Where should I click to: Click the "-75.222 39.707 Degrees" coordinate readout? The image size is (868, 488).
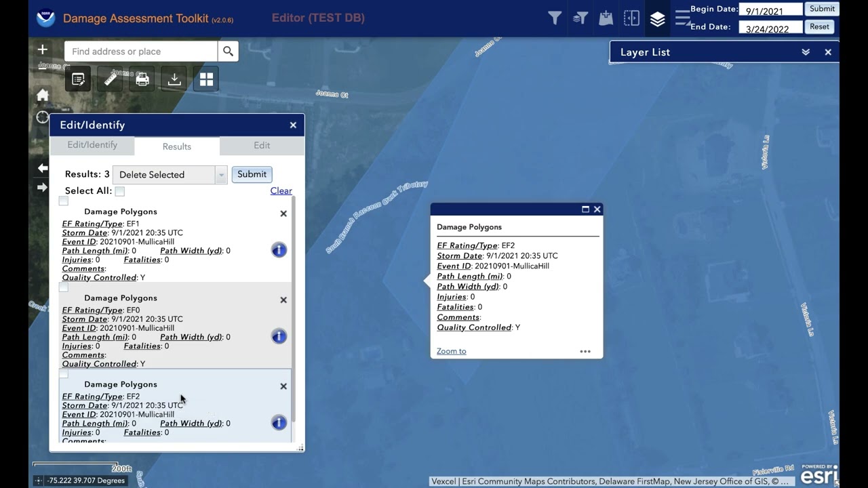coord(86,481)
